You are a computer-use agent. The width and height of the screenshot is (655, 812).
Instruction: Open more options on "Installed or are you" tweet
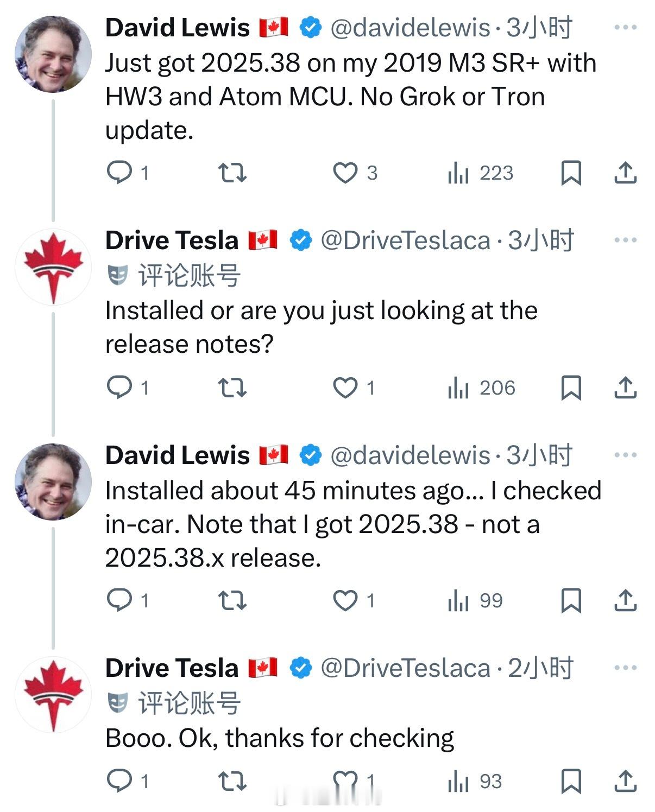(x=625, y=240)
